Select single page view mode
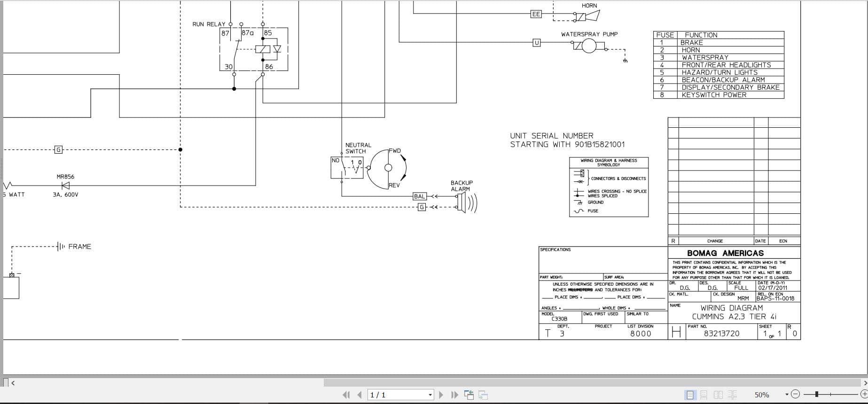 (x=690, y=395)
